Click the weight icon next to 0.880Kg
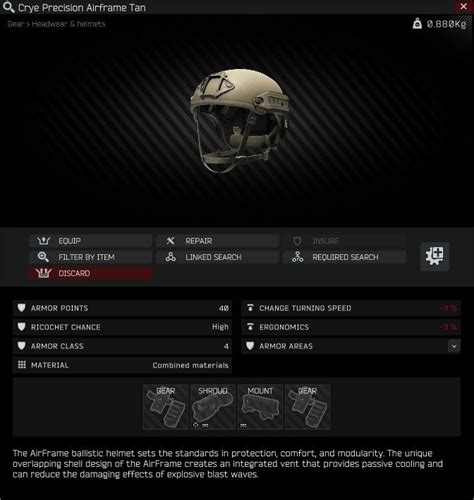This screenshot has width=474, height=500. pos(417,24)
